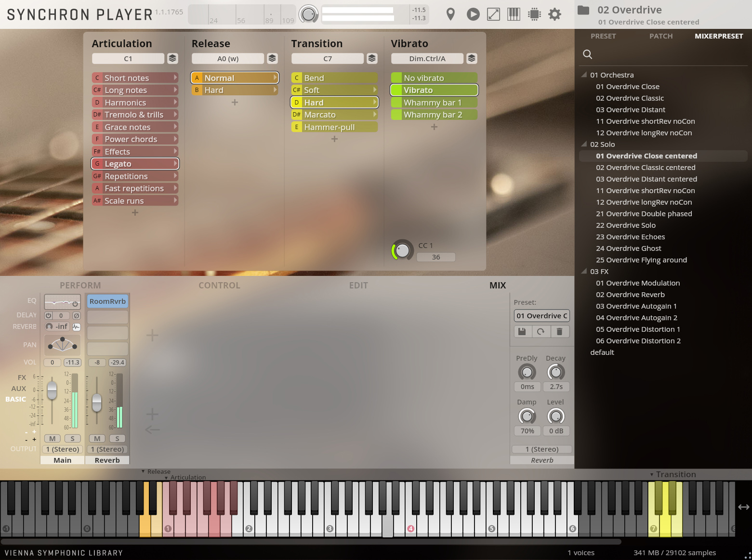Open the CONTROL tab
Screen dimensions: 752x560
click(219, 285)
